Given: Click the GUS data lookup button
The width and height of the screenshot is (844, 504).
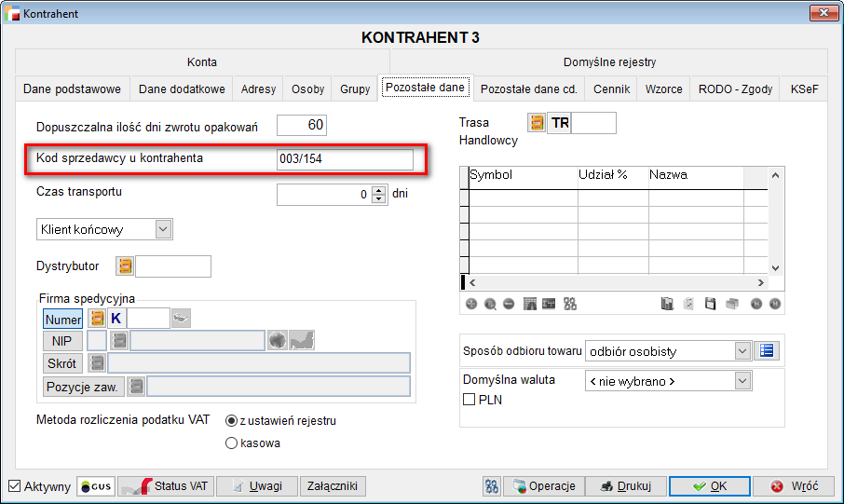Looking at the screenshot, I should coord(96,486).
